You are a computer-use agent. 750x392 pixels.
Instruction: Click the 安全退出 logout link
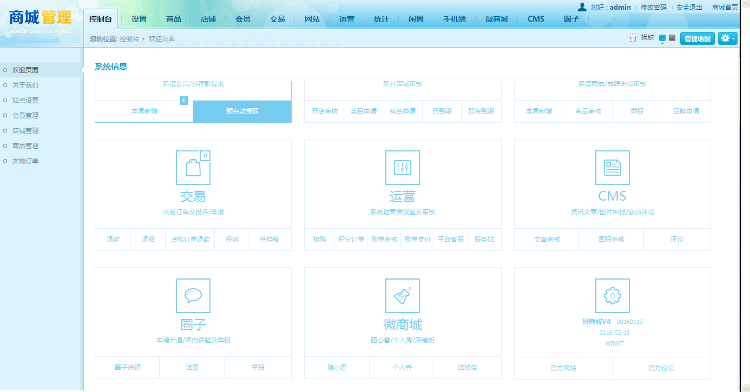(x=689, y=7)
